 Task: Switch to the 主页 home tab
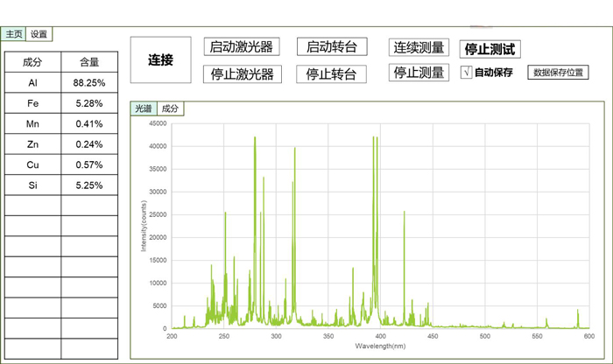(14, 34)
